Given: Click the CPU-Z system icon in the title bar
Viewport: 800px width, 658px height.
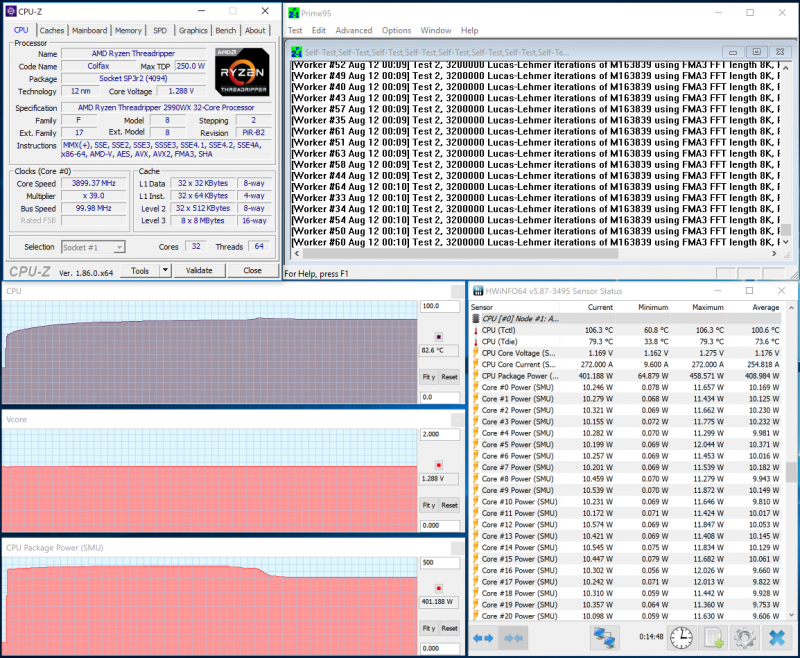Looking at the screenshot, I should (9, 10).
